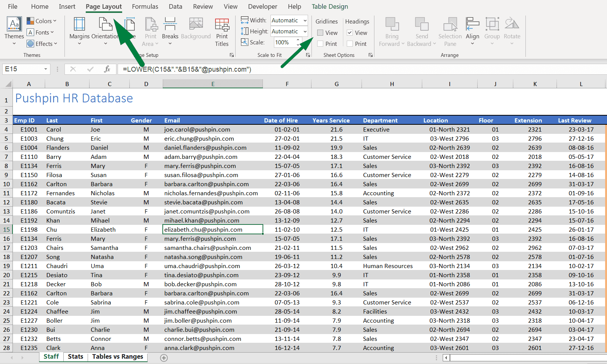Open the Height Automatic dropdown
Viewport: 607px width, 364px height.
tap(303, 31)
